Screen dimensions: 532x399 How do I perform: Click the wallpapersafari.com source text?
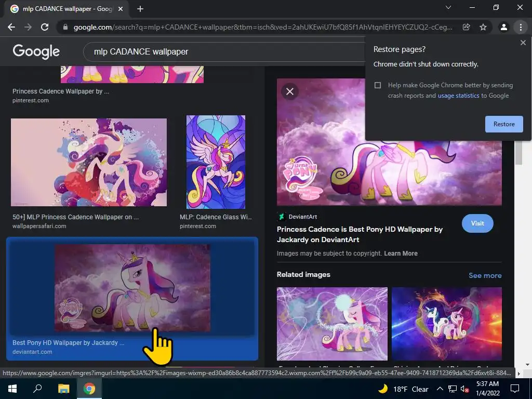pyautogui.click(x=39, y=227)
